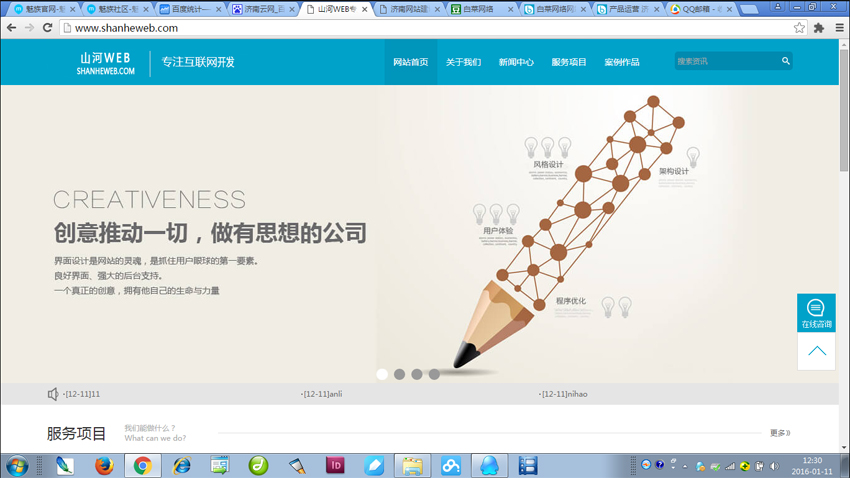Screen dimensions: 850x478
Task: Select the first carousel slide dot
Action: [382, 374]
